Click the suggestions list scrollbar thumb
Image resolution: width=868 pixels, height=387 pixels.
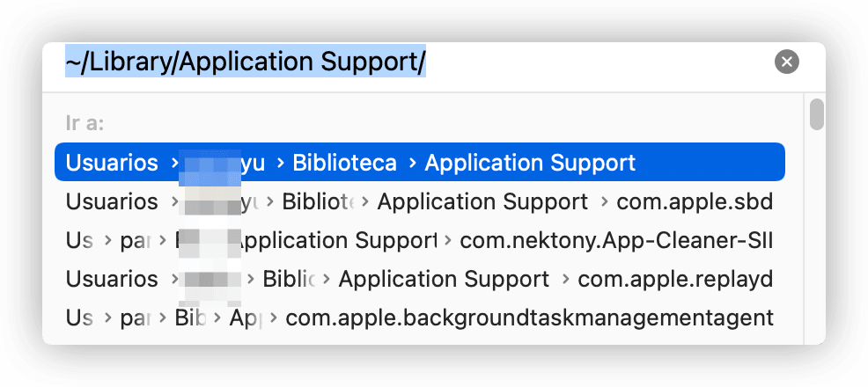(817, 114)
